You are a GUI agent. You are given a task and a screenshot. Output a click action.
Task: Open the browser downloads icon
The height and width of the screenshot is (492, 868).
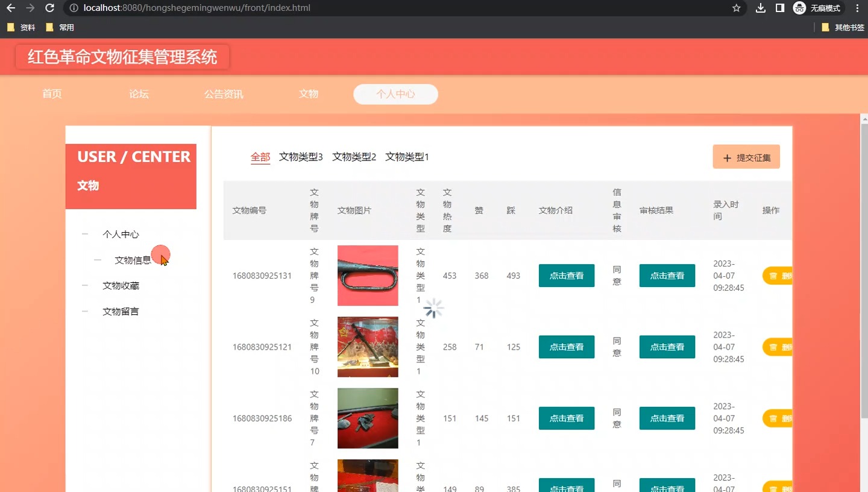pyautogui.click(x=761, y=8)
